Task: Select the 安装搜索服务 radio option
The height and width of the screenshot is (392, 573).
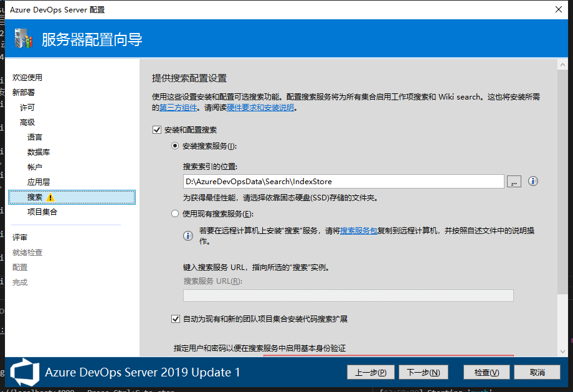Action: (x=175, y=146)
